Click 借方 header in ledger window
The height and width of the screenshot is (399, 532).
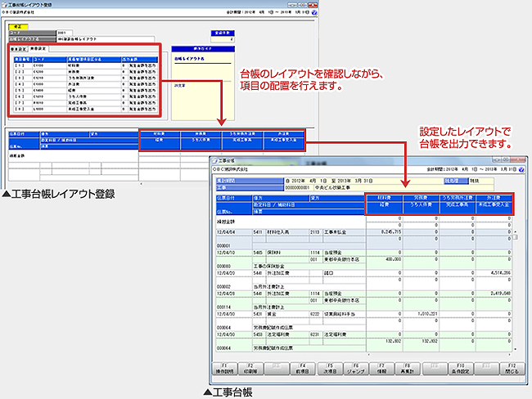point(281,198)
